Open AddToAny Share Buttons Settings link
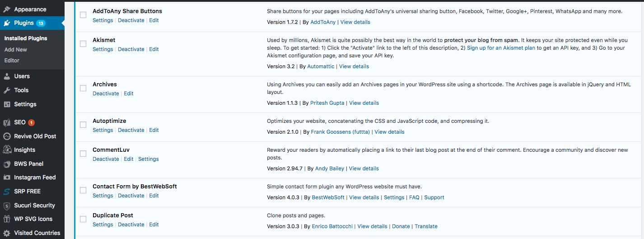This screenshot has width=644, height=239. pos(103,20)
